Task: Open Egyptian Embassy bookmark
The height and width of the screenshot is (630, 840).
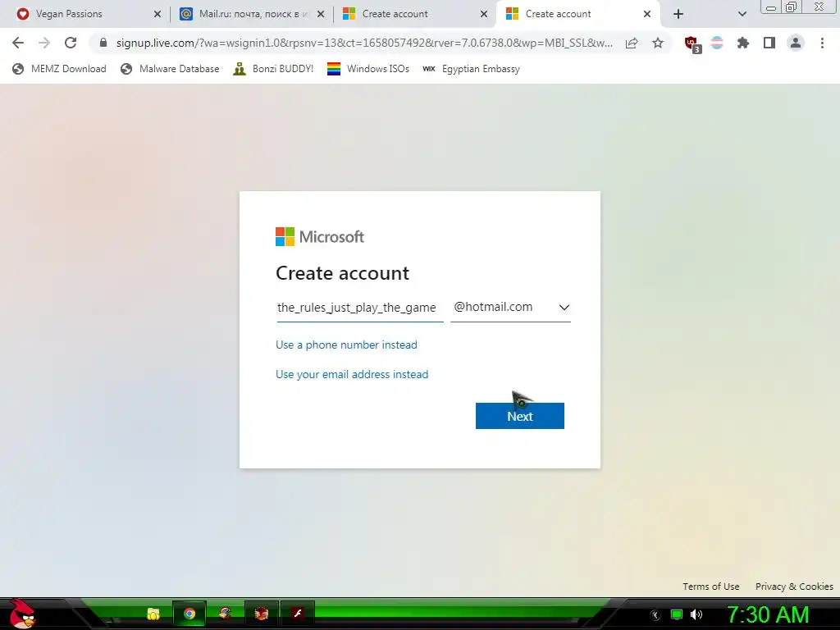Action: click(x=472, y=69)
